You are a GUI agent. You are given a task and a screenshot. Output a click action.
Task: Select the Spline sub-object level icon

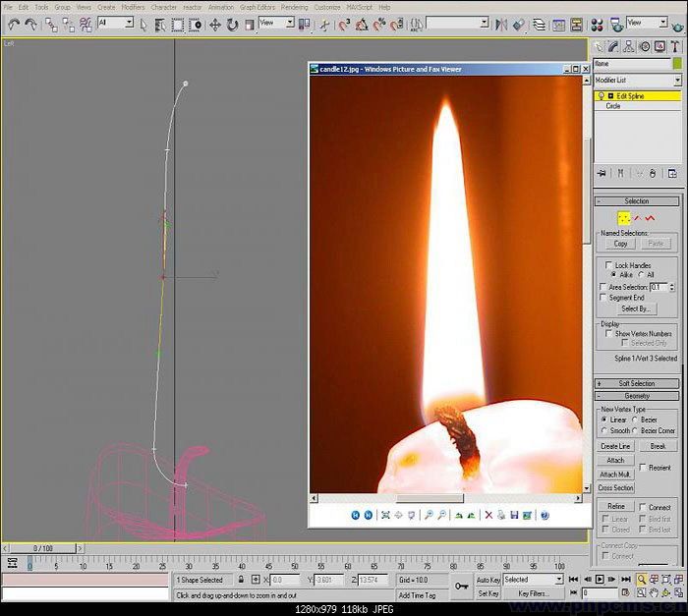pos(651,218)
